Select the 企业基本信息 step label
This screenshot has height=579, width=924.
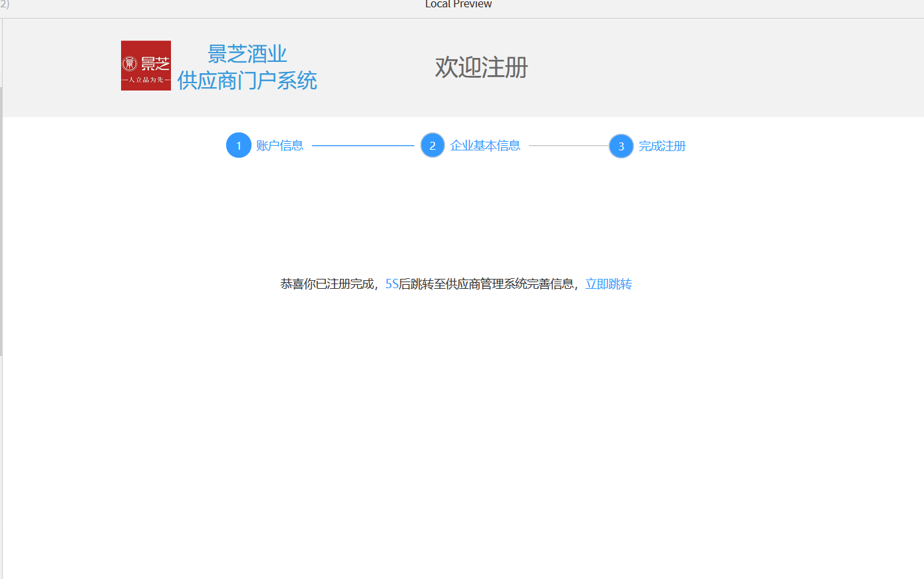point(486,145)
